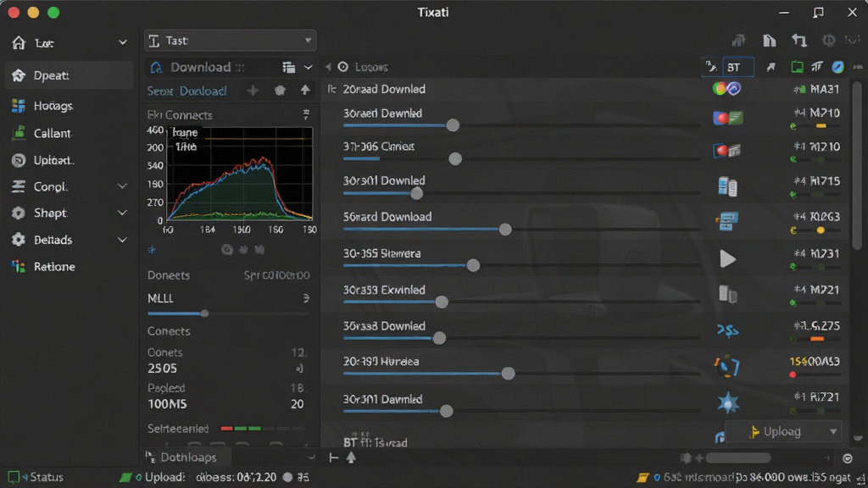Image resolution: width=868 pixels, height=488 pixels.
Task: Click the green square toolbar icon
Action: coord(797,67)
